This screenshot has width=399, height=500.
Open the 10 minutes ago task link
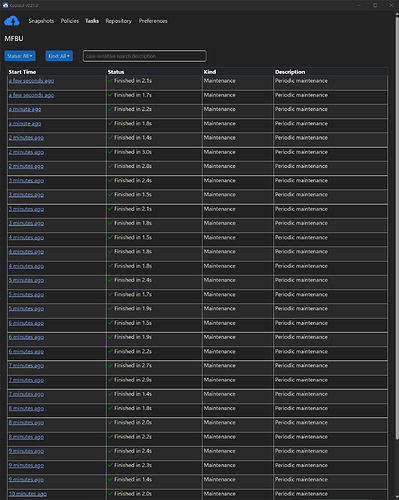[x=28, y=494]
